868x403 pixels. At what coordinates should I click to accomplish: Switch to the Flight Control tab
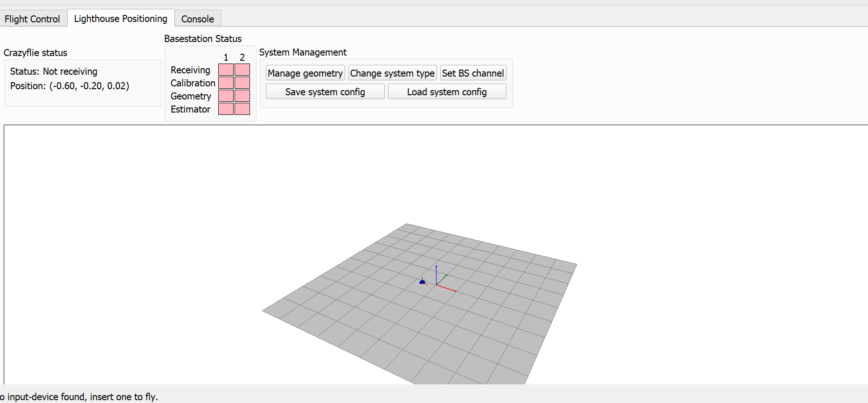[32, 19]
